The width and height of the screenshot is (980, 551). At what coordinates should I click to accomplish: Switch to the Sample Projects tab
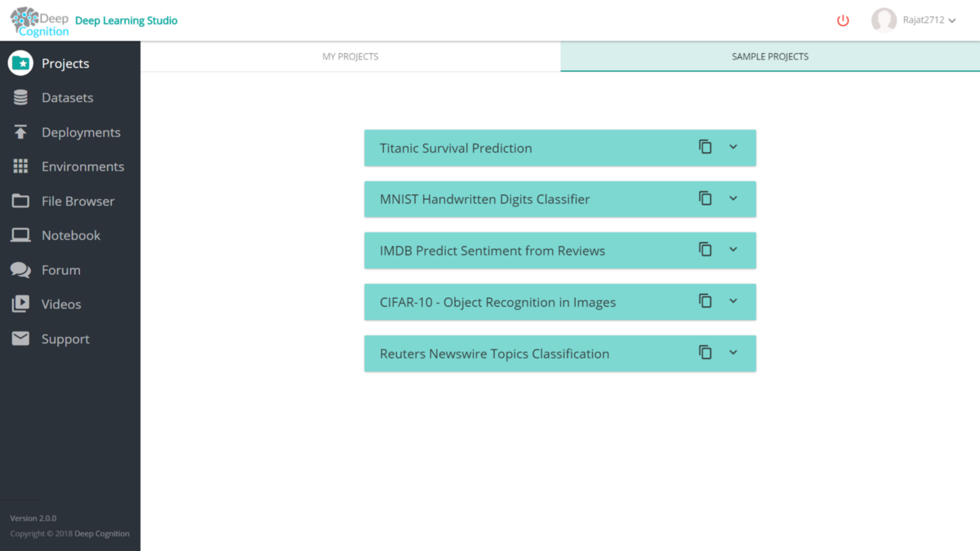tap(770, 56)
